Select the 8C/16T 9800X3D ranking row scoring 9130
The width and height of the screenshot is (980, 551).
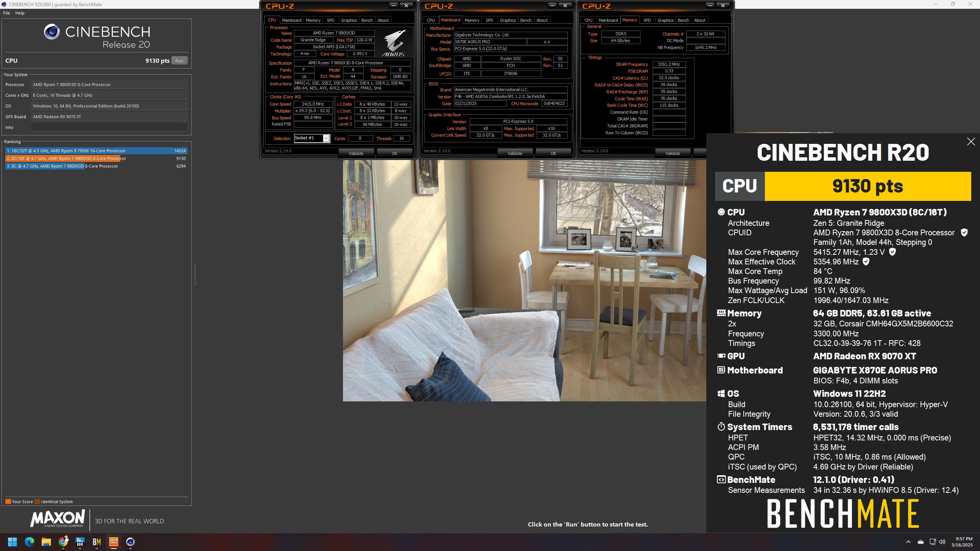point(96,158)
